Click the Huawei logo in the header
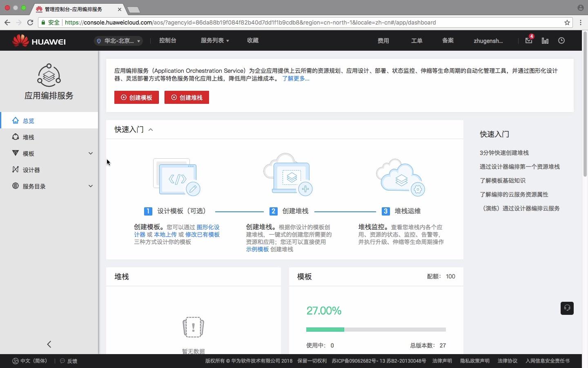This screenshot has width=588, height=368. (x=39, y=41)
